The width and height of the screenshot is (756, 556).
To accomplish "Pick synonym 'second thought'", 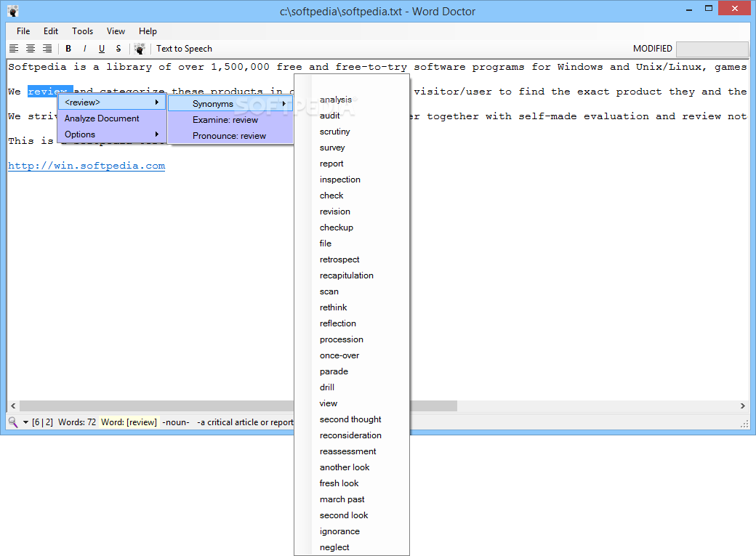I will point(350,419).
